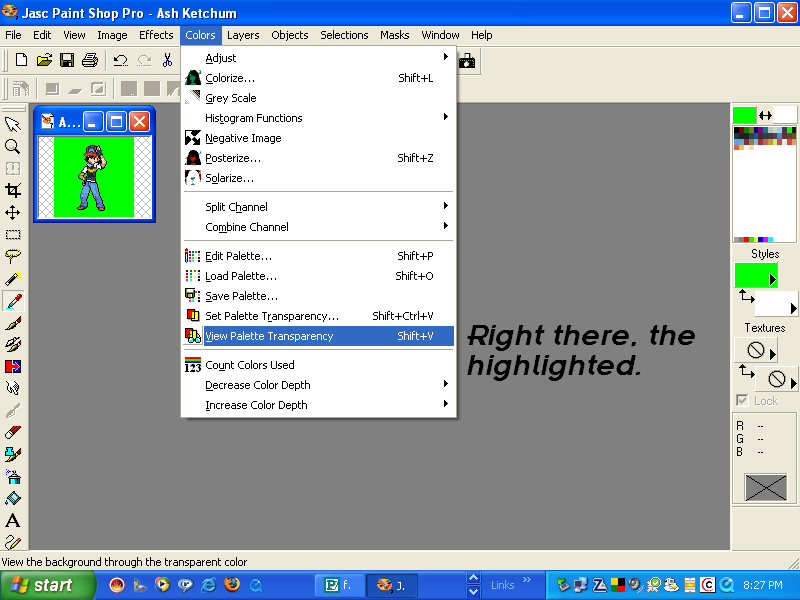Click the Ash Ketchum image canvas

coord(94,177)
